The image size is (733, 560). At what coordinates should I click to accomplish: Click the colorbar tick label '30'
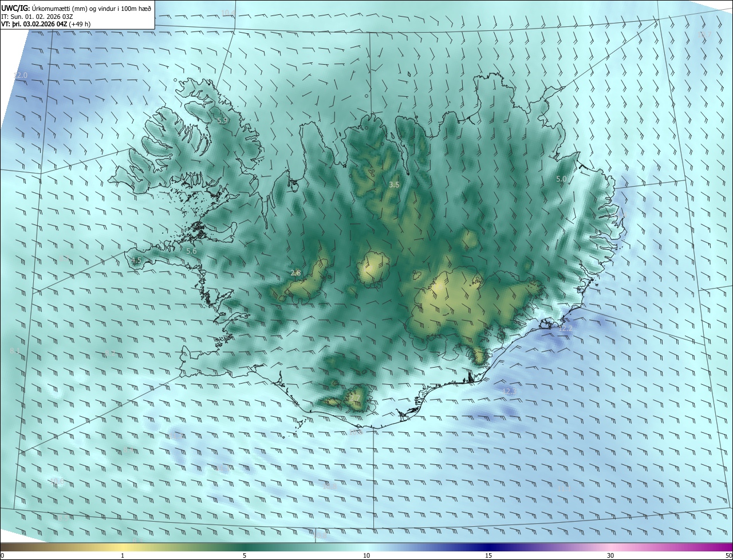click(610, 556)
